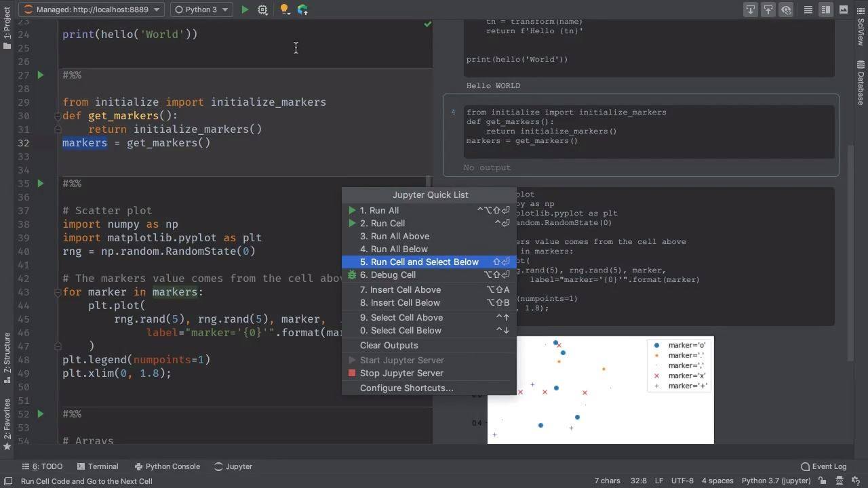Click the debug cell icon in toolbar

(x=262, y=9)
